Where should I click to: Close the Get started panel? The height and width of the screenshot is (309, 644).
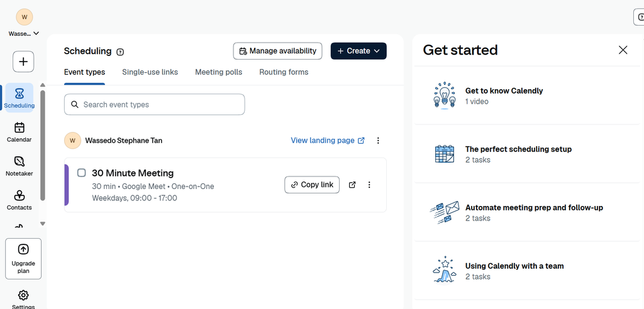(x=623, y=50)
